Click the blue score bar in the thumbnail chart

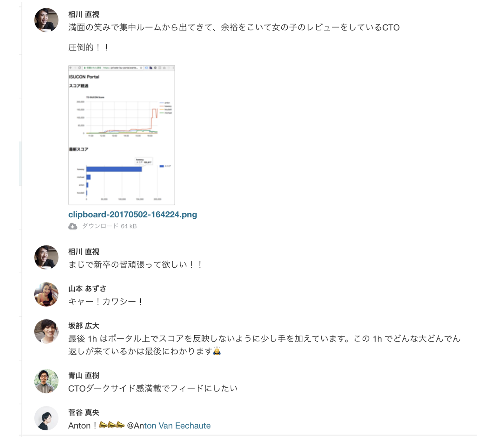tap(114, 169)
